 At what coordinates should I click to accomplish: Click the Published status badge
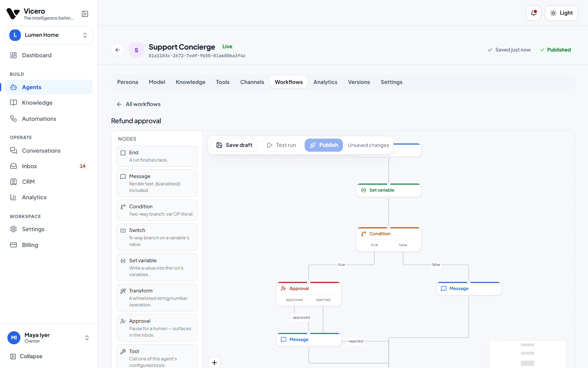(555, 50)
